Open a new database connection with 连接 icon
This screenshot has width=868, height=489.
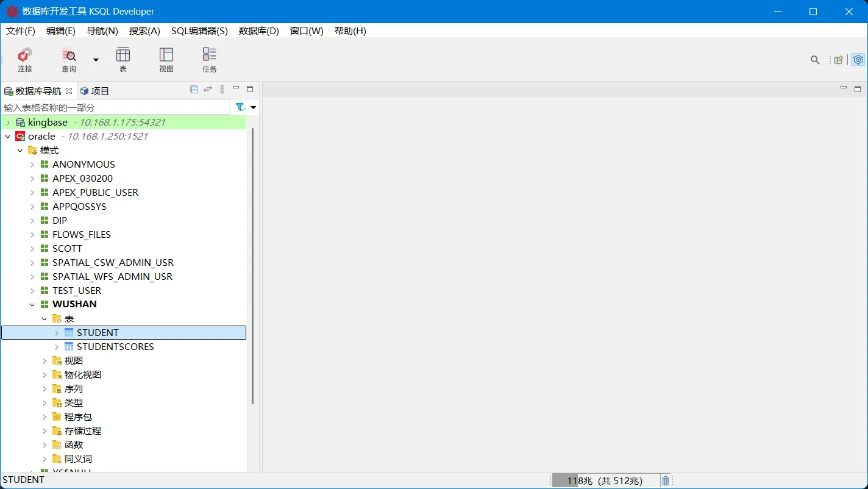pos(24,59)
